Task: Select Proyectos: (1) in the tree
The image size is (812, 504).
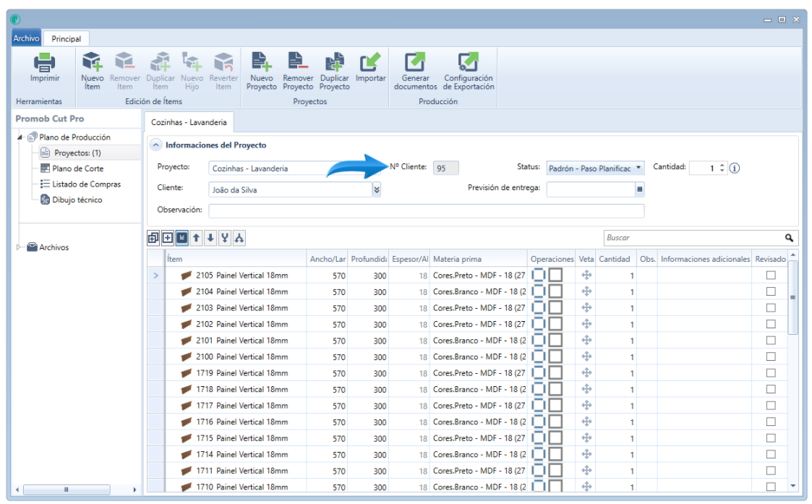Action: click(x=77, y=153)
